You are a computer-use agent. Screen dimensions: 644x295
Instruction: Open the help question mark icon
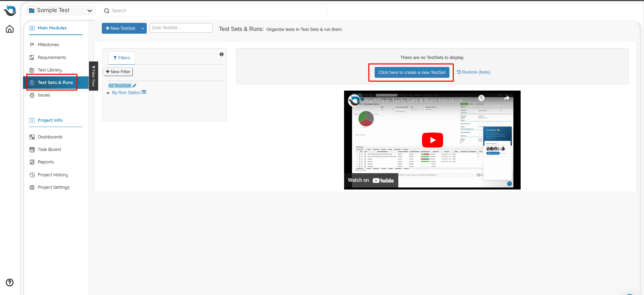(10, 283)
